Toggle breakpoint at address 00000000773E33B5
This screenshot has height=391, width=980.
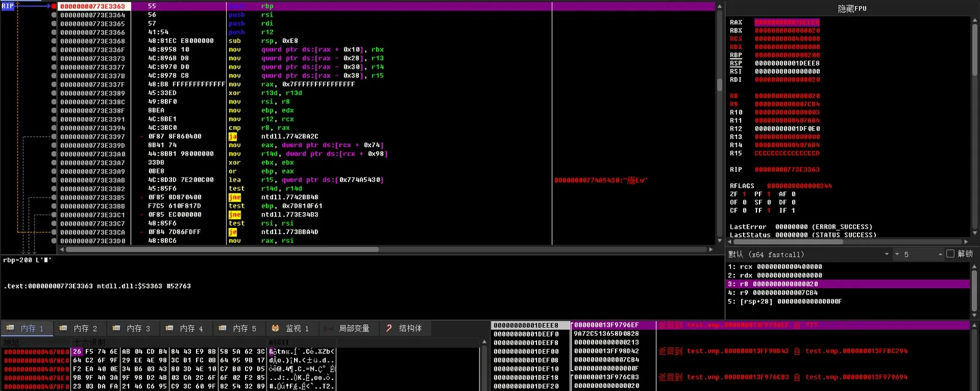[54, 197]
